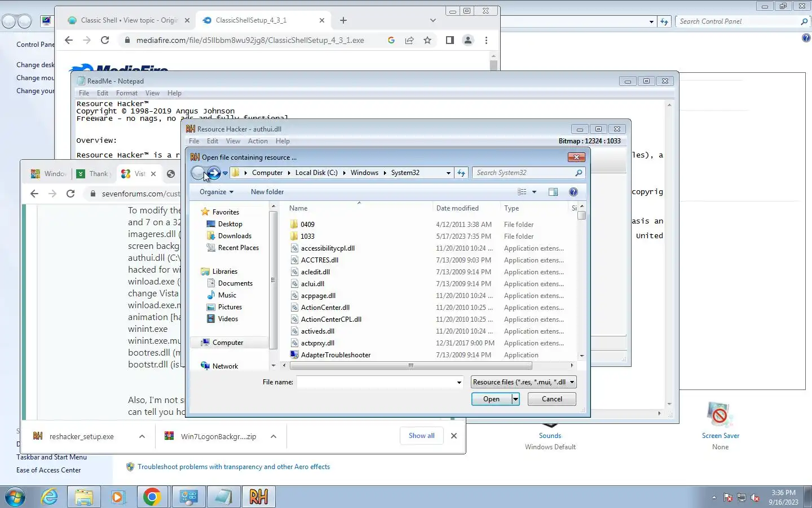Select Computer in navigation pane
Viewport: 812px width, 508px height.
(x=228, y=343)
